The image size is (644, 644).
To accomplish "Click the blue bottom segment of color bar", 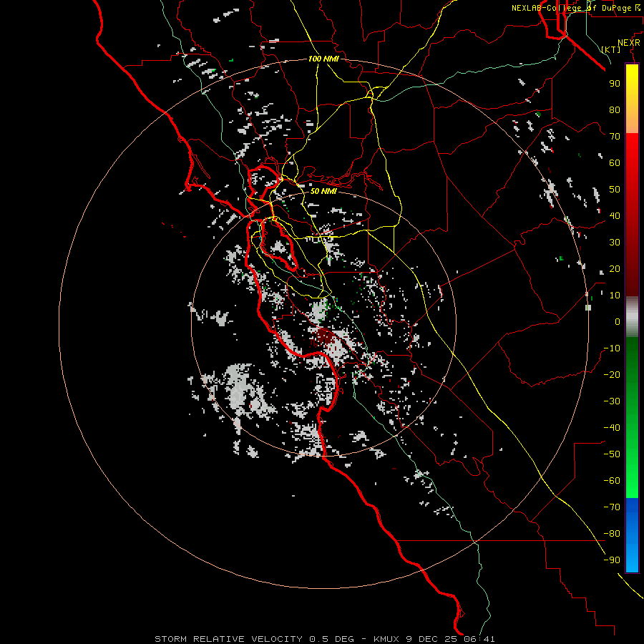I will pos(632,535).
